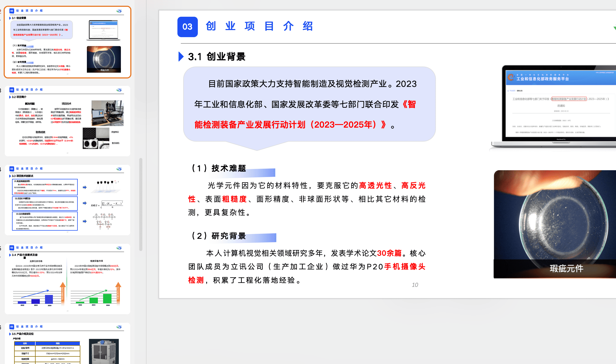Image resolution: width=616 pixels, height=364 pixels.
Task: Click the red text "30余篇" on the main slide
Action: [389, 253]
